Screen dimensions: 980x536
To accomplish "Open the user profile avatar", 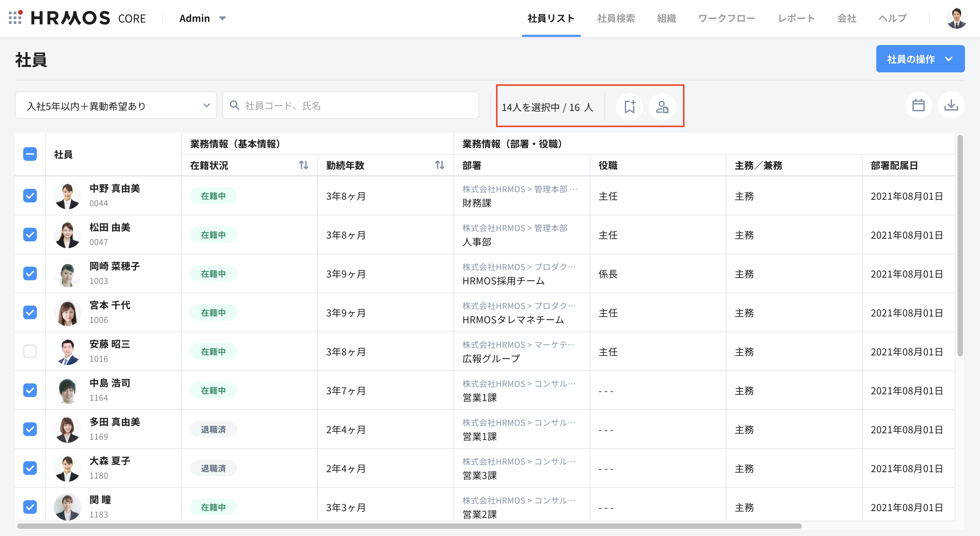I will click(956, 18).
